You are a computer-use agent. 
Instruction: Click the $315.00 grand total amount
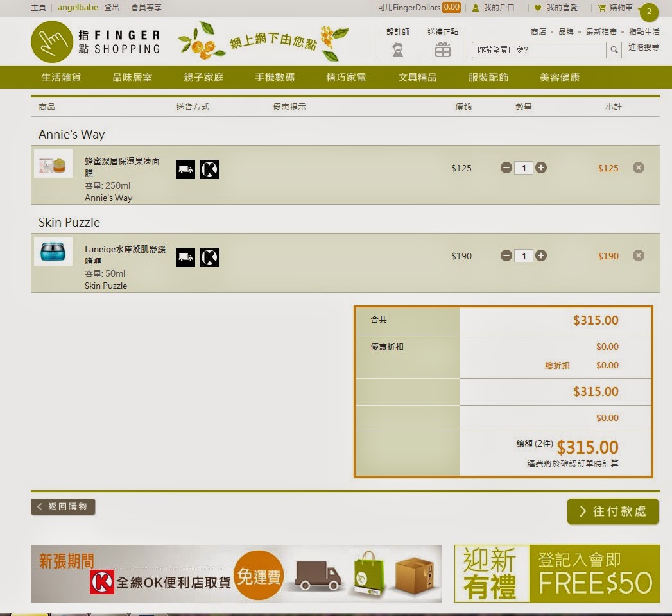point(587,447)
